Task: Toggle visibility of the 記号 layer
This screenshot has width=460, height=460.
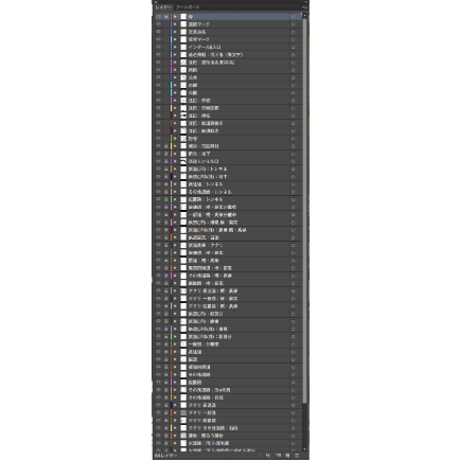Action: click(158, 138)
